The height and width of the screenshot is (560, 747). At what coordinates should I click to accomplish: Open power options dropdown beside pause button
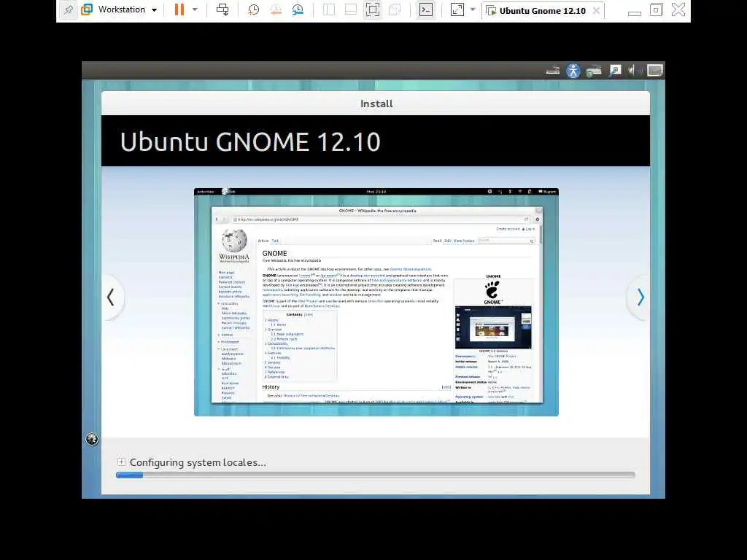[195, 9]
